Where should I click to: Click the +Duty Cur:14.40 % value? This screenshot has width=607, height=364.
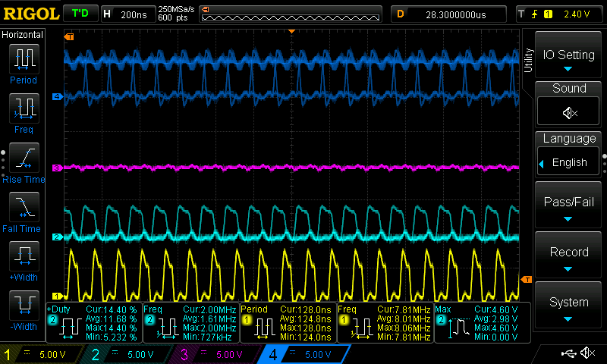tap(111, 310)
